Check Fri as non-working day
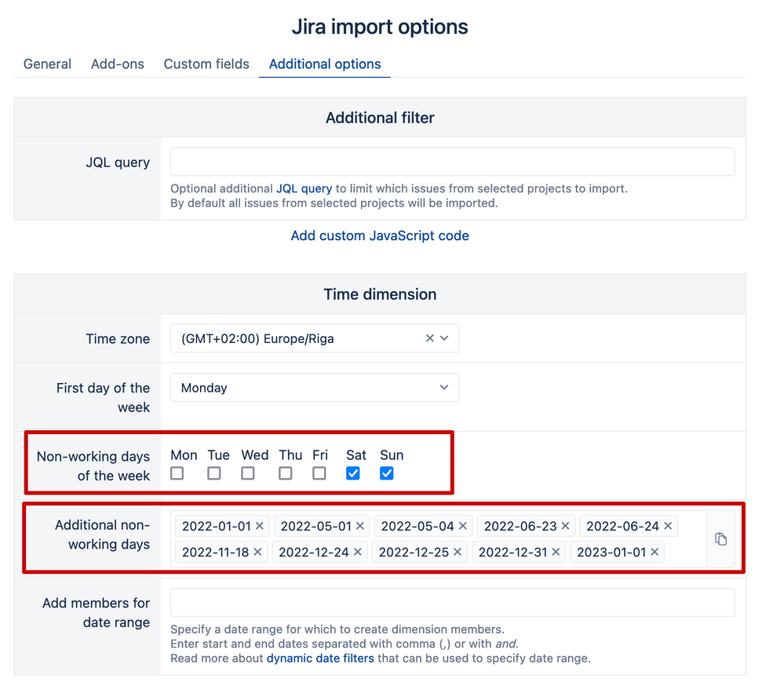Image resolution: width=784 pixels, height=686 pixels. tap(319, 473)
